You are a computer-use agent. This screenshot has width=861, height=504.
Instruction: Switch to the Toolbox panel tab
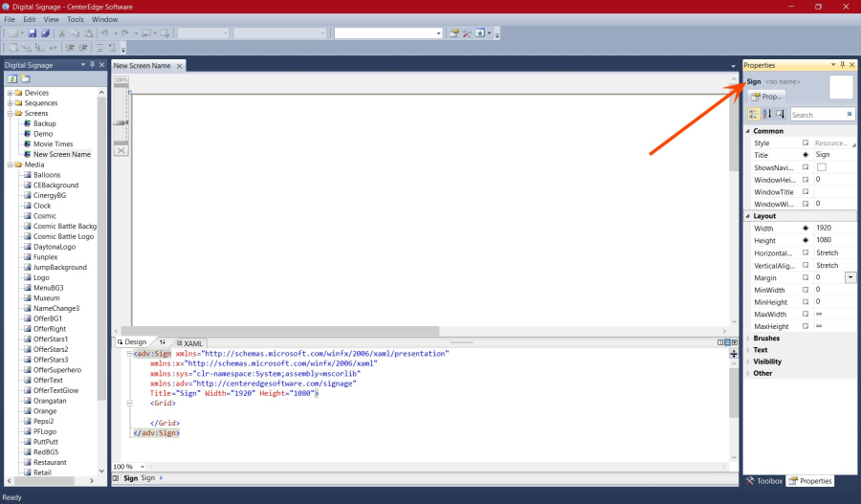click(763, 481)
